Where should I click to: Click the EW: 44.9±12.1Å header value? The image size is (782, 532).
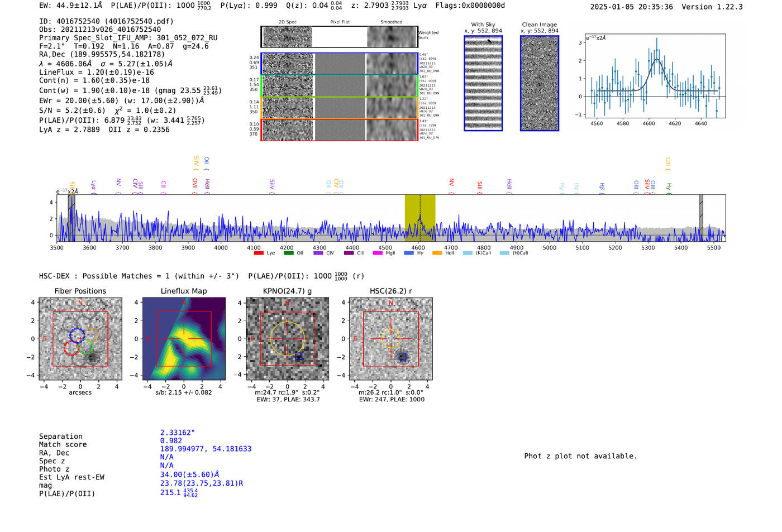coord(71,6)
